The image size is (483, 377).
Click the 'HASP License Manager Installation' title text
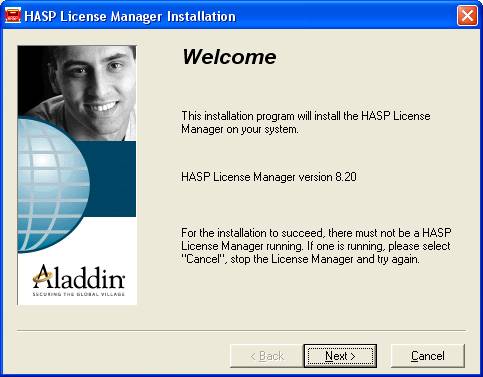tap(130, 16)
